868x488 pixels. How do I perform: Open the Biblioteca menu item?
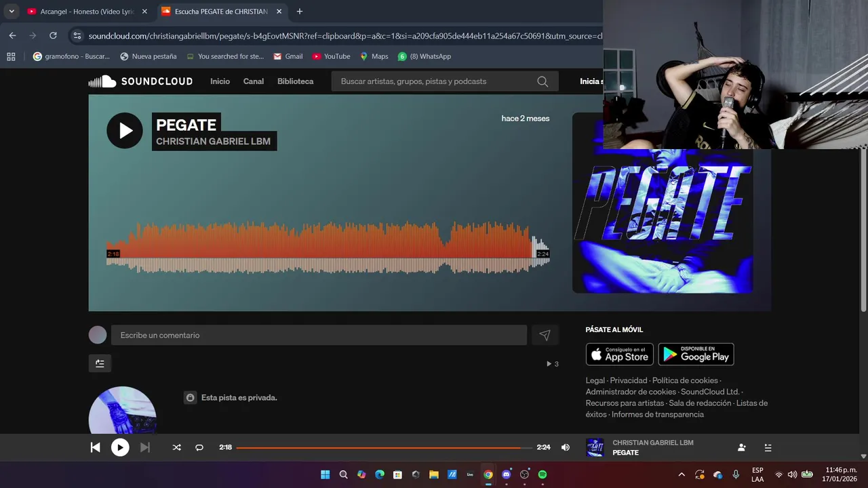point(295,81)
